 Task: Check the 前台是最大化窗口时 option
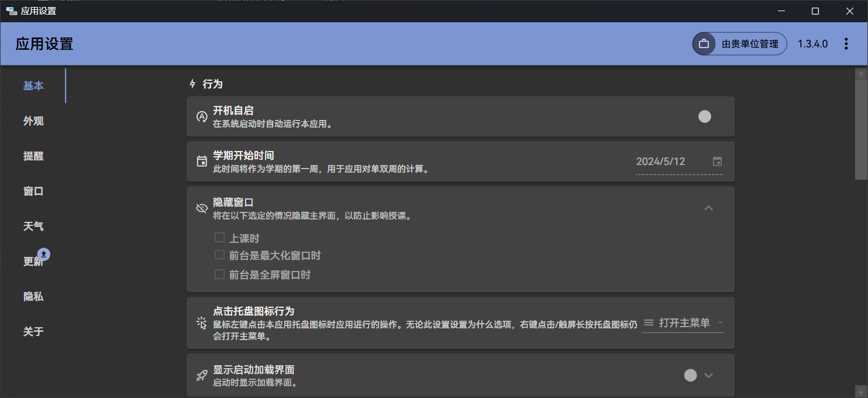pos(220,255)
